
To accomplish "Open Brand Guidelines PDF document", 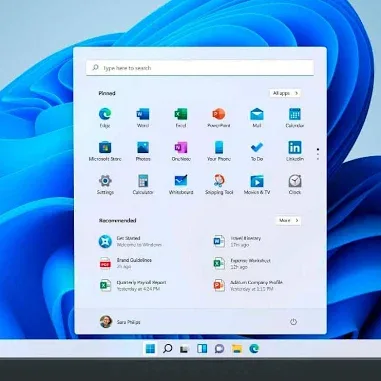I will [x=125, y=263].
